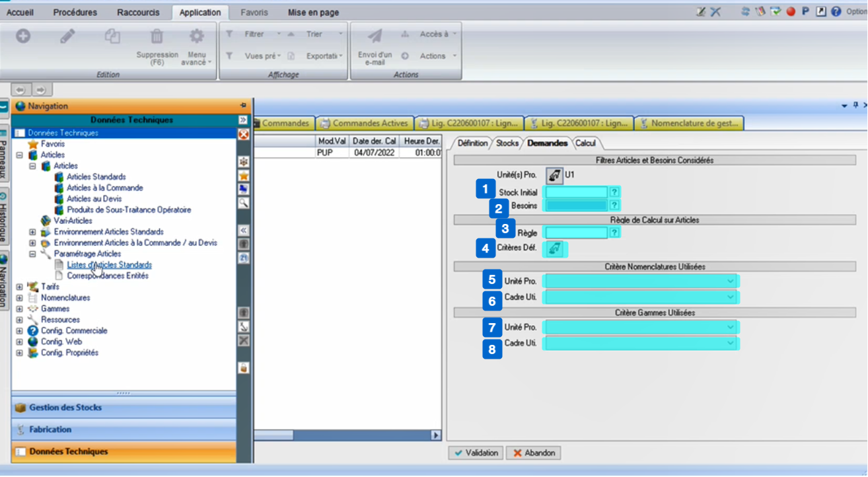This screenshot has width=868, height=477.
Task: Click the gold star favorites icon in sidebar strip
Action: [x=244, y=176]
